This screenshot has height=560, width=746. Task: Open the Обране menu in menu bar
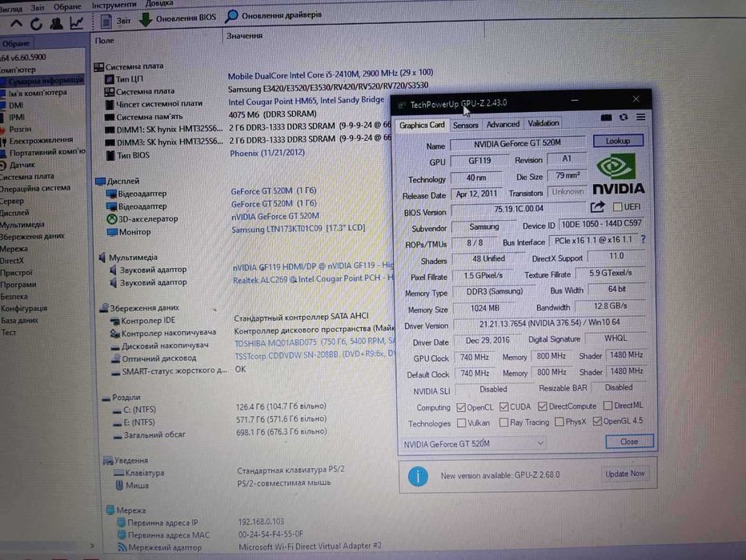pos(67,6)
